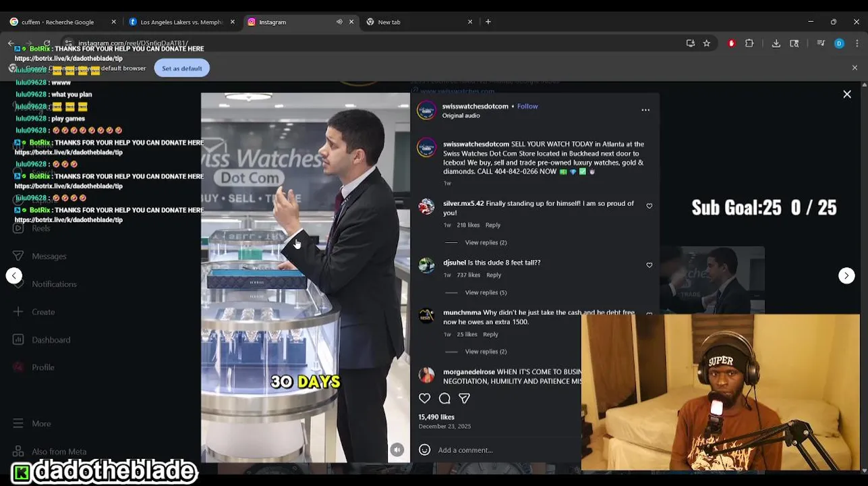Open the browser profile avatar D

pos(839,43)
